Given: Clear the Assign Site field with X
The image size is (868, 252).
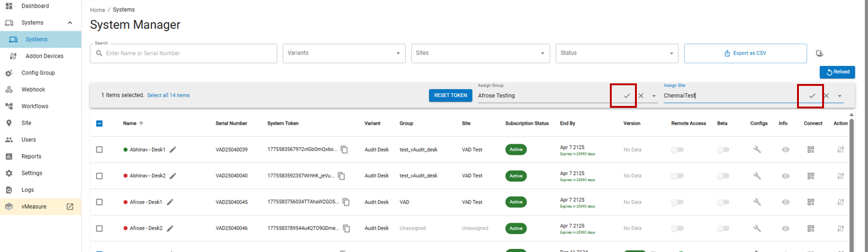Looking at the screenshot, I should coord(827,96).
